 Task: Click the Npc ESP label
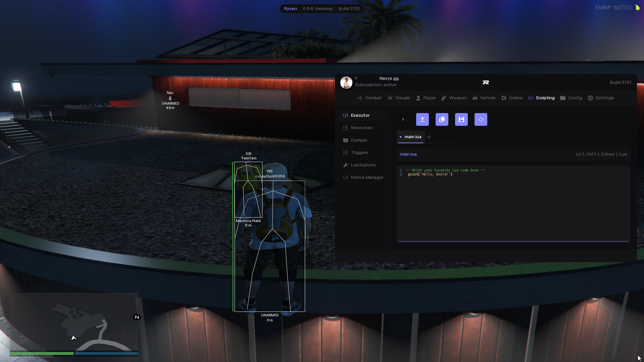point(170,93)
